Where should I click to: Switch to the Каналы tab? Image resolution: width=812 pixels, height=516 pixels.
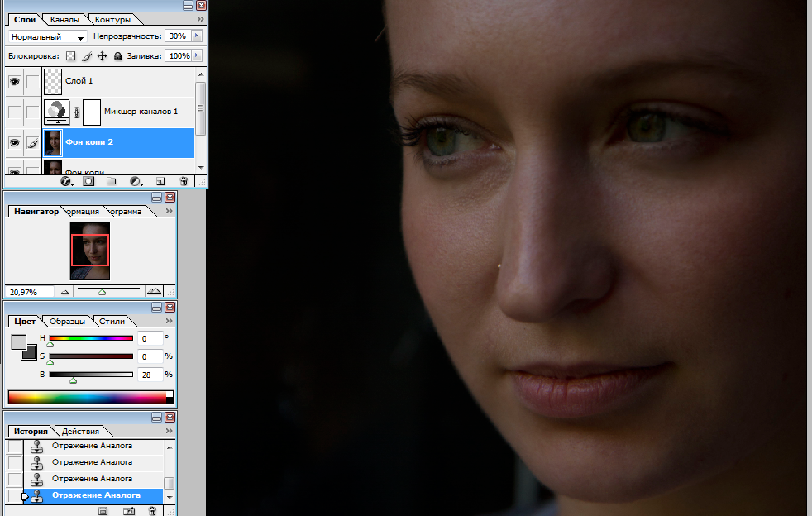point(64,20)
